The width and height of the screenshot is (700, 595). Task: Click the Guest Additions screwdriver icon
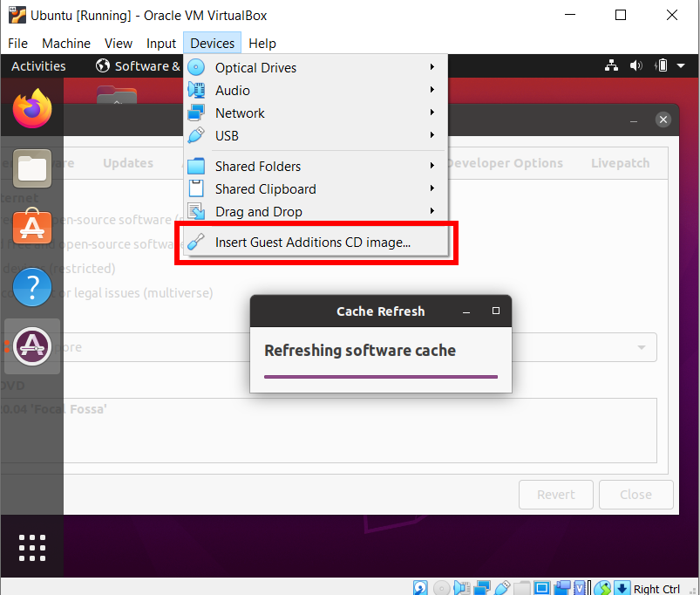196,242
